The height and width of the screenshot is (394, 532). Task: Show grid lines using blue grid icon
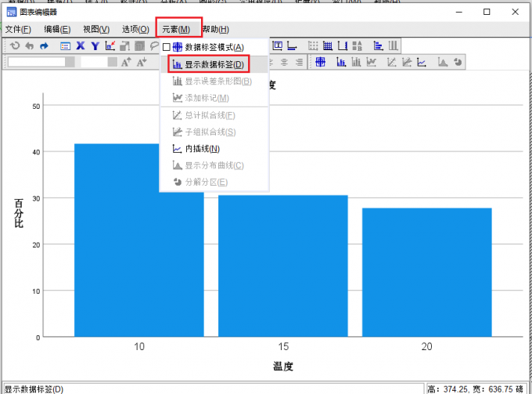[x=328, y=45]
